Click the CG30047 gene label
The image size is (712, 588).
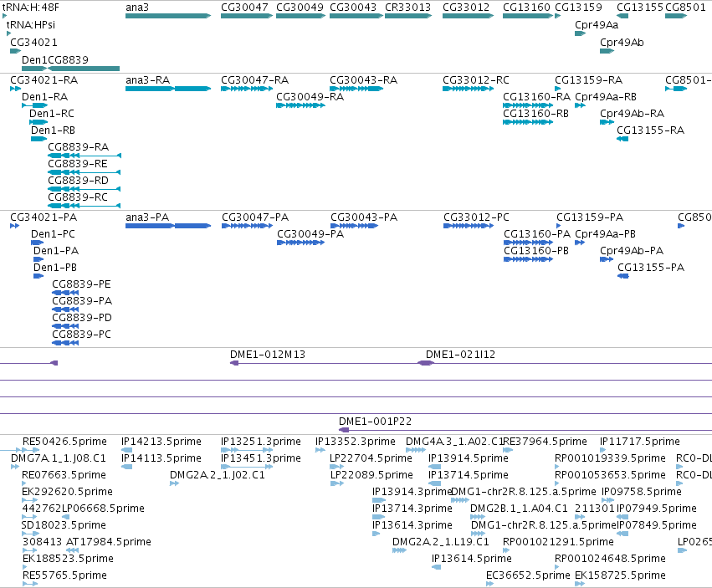(244, 8)
